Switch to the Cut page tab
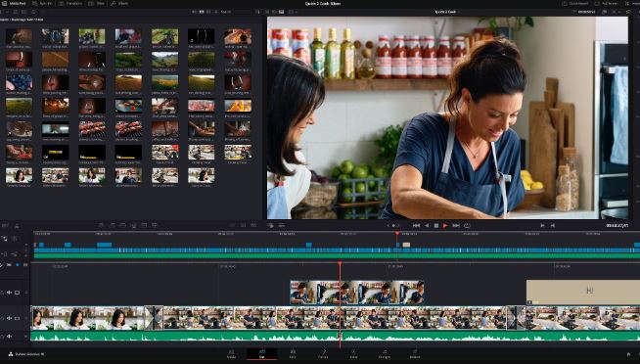Screen dimensions: 640x364 [262, 354]
